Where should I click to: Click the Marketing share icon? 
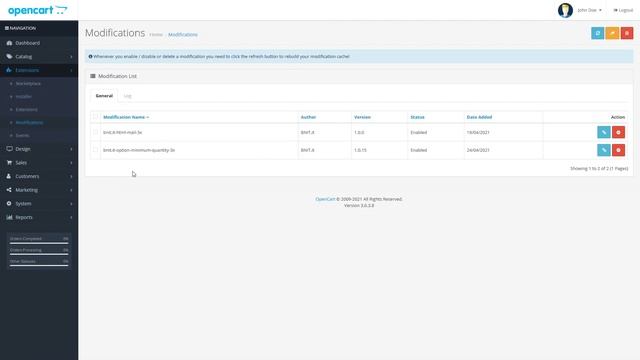point(9,190)
